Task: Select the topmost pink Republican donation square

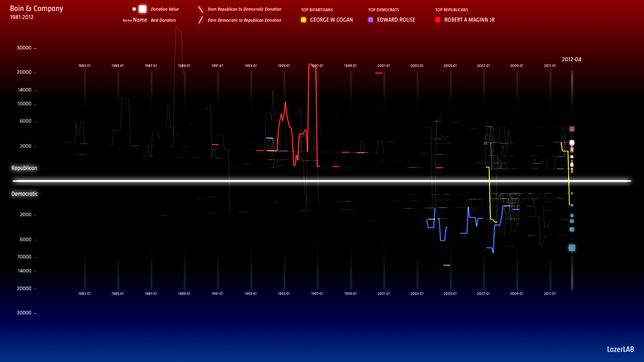Action: [x=572, y=129]
